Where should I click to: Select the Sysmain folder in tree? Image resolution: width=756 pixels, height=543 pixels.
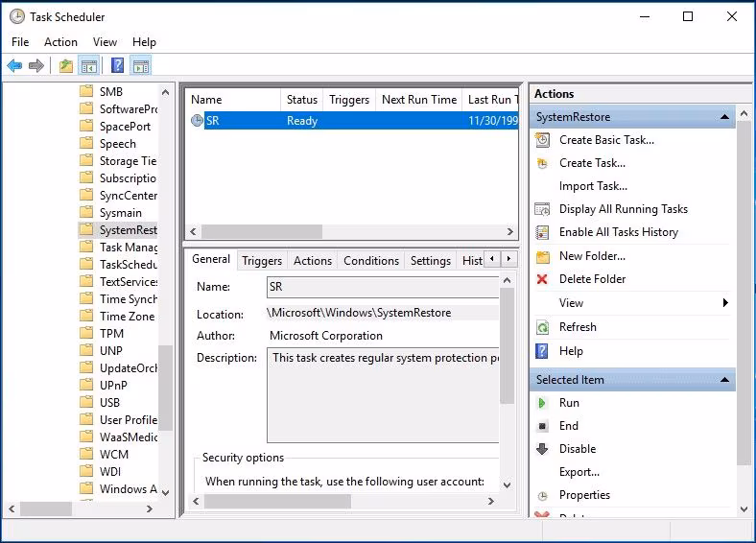pyautogui.click(x=121, y=213)
